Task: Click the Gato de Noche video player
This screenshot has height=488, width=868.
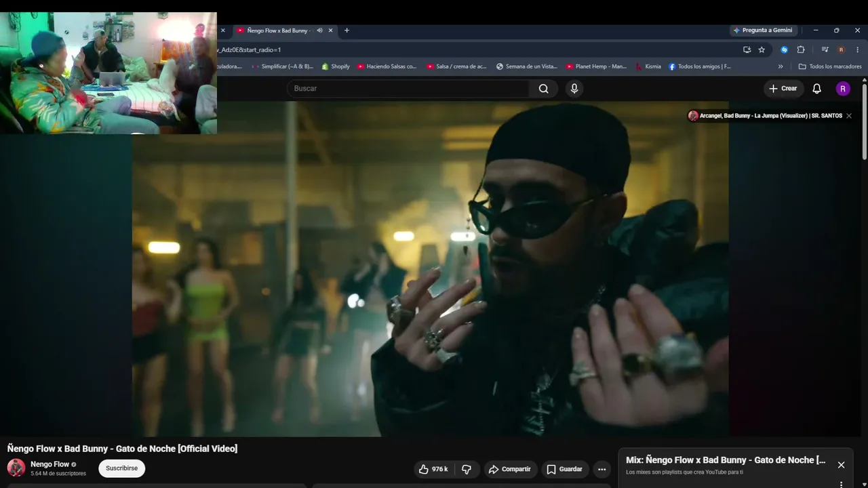Action: coord(431,269)
